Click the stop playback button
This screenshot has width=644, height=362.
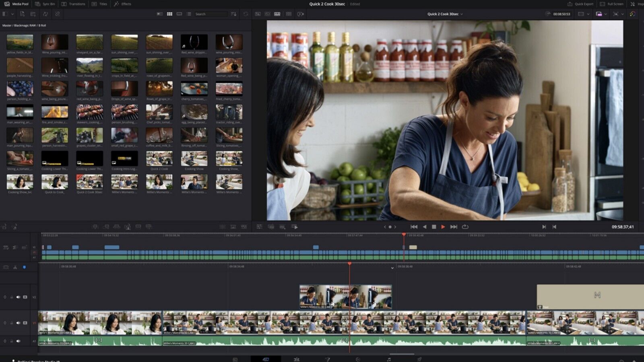tap(434, 227)
